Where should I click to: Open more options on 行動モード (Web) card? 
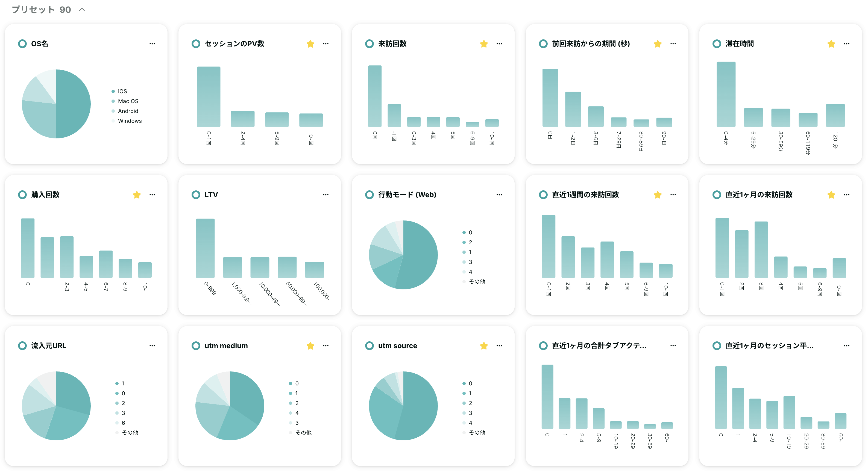[499, 195]
